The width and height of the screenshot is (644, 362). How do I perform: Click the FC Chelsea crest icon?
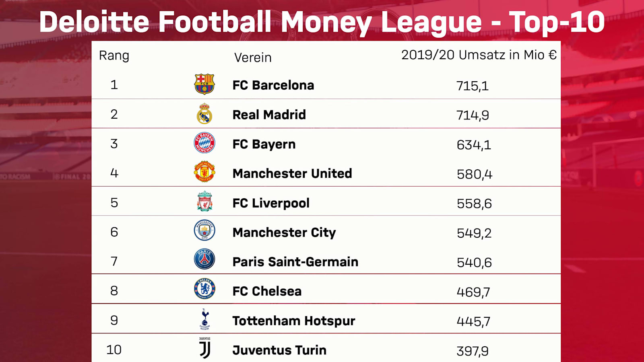coord(204,289)
